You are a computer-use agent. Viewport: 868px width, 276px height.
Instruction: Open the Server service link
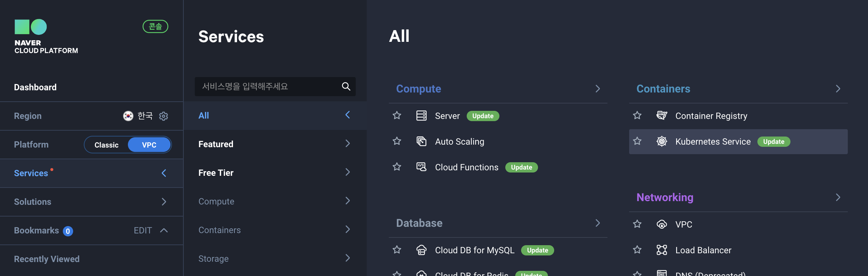click(x=447, y=116)
